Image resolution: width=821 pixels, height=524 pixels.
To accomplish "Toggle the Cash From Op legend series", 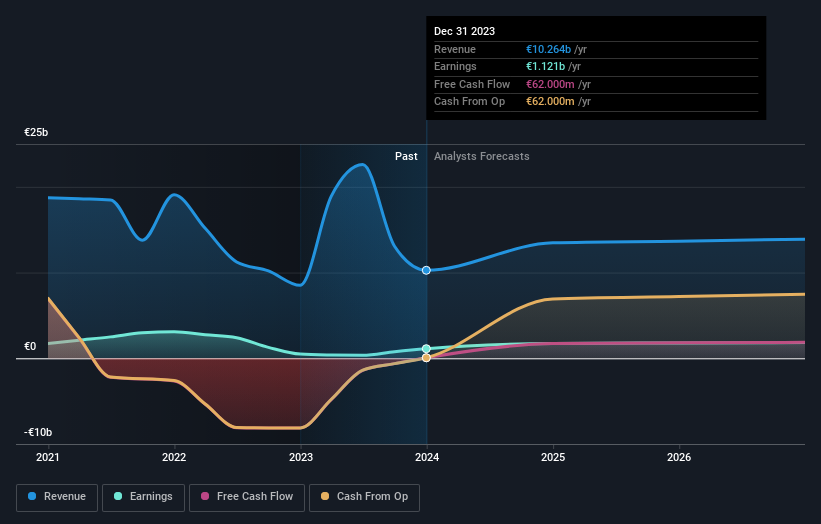I will [x=364, y=497].
